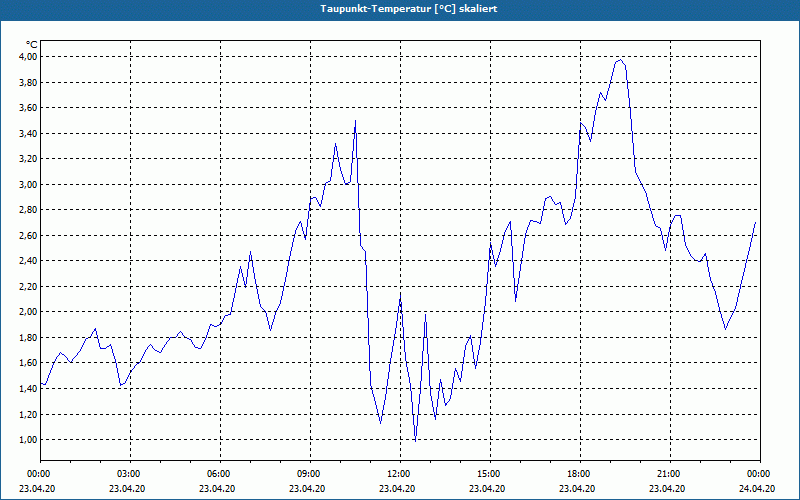Click the 09:00 time label
Image resolution: width=800 pixels, height=500 pixels.
[x=310, y=474]
